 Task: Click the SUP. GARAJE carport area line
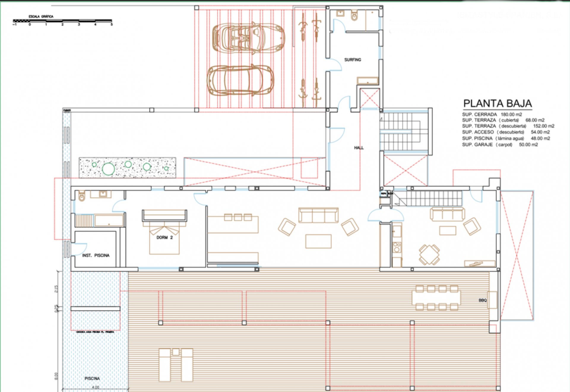[x=500, y=145]
